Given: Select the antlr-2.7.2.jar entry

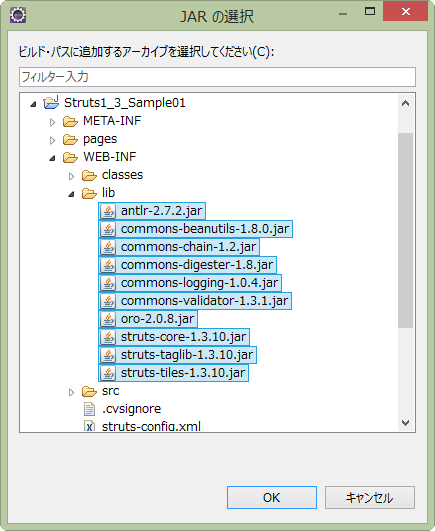Looking at the screenshot, I should pos(152,211).
